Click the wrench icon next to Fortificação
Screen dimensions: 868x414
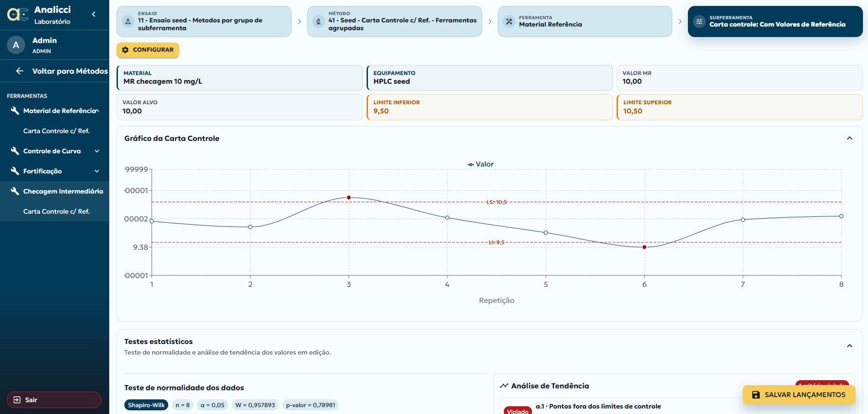[15, 171]
